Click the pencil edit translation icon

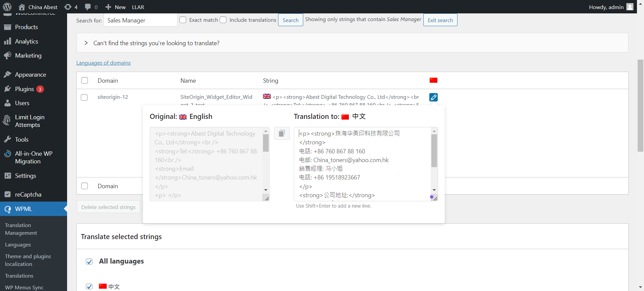pos(433,97)
